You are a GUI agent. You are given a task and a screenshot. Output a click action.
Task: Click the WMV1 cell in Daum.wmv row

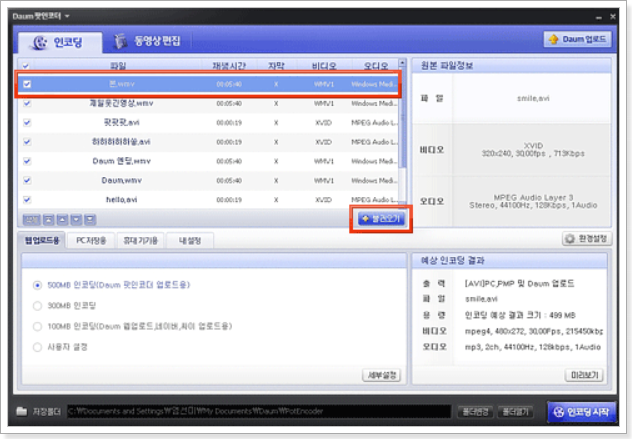click(324, 180)
